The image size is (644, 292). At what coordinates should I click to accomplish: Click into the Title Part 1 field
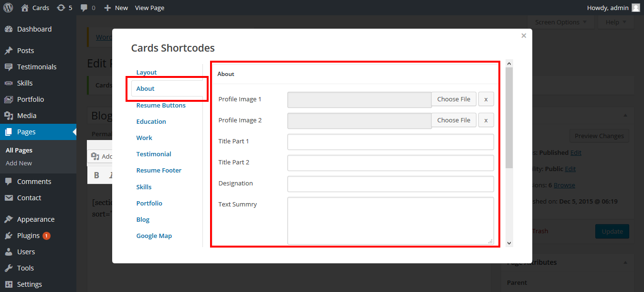tap(390, 142)
